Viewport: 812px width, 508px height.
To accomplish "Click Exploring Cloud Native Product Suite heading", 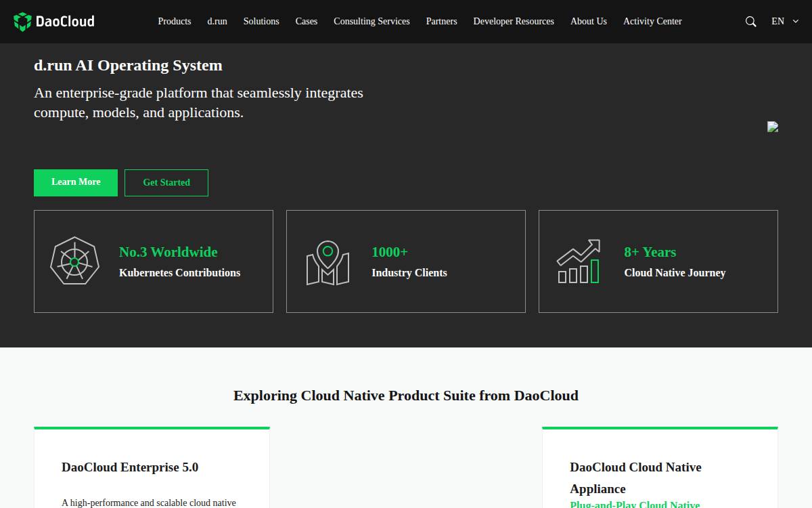I will (x=406, y=396).
